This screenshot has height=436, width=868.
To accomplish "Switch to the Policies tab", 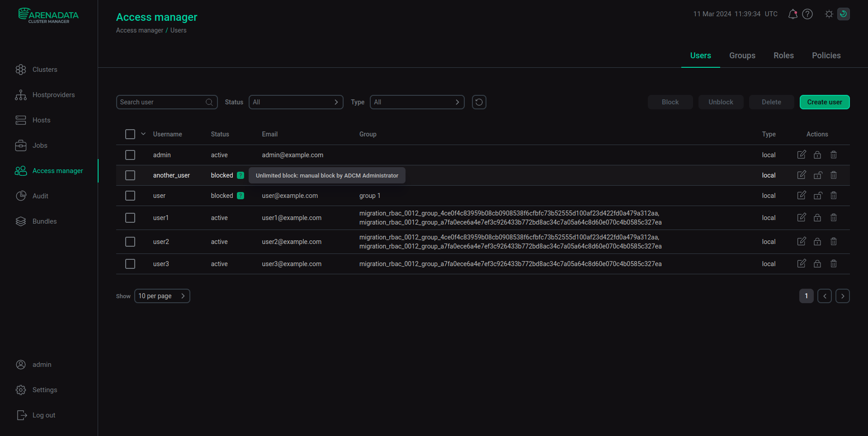I will tap(826, 56).
